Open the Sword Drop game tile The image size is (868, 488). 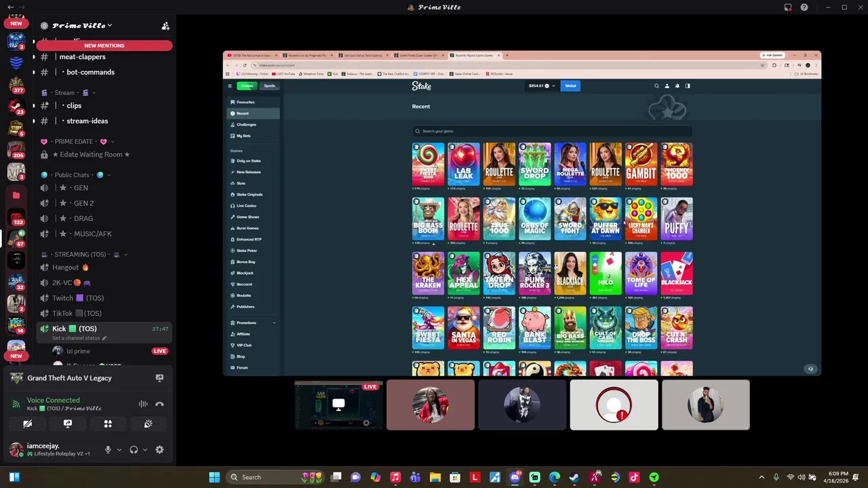pyautogui.click(x=535, y=164)
